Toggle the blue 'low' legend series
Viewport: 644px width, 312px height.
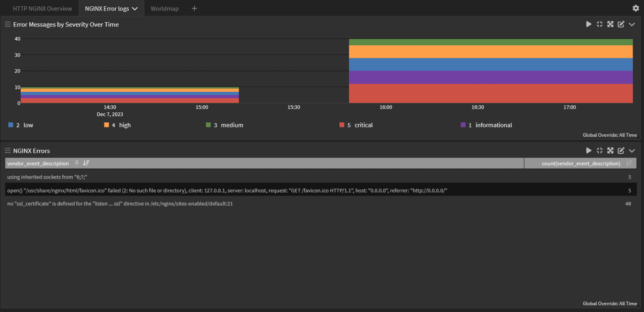(x=21, y=125)
